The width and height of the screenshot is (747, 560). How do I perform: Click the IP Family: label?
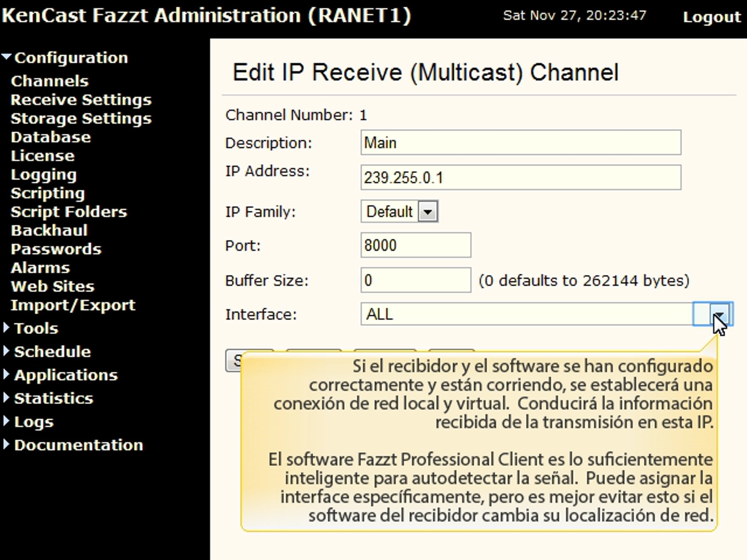click(261, 212)
